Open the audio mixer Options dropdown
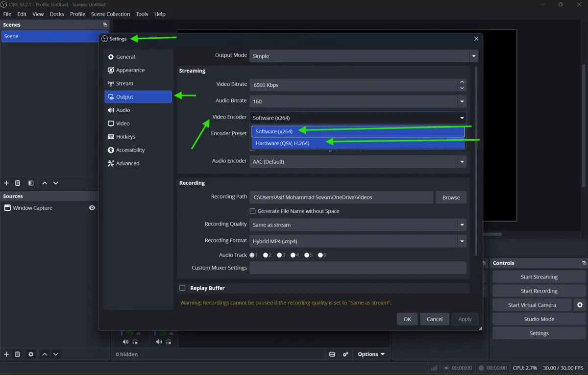 371,354
